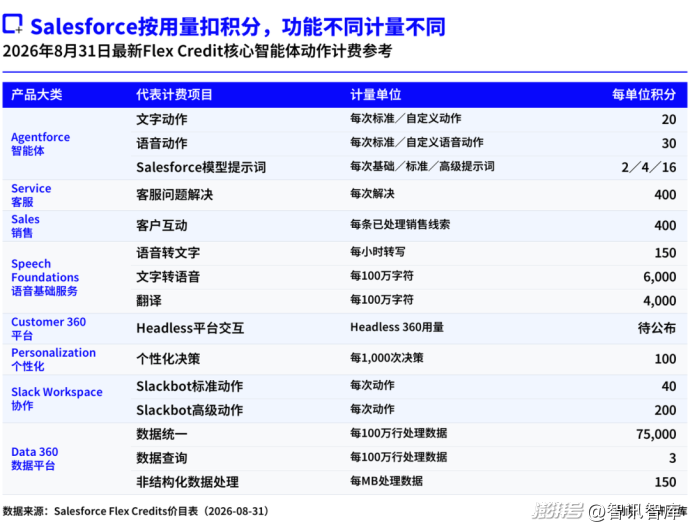The image size is (690, 532).
Task: Select "每次标准／自定义语音动作" unit cell
Action: pyautogui.click(x=417, y=143)
